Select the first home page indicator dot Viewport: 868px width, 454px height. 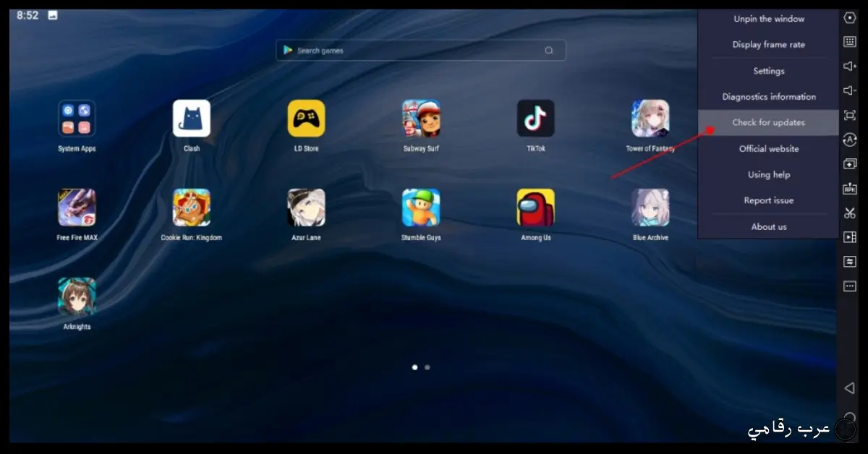(414, 367)
